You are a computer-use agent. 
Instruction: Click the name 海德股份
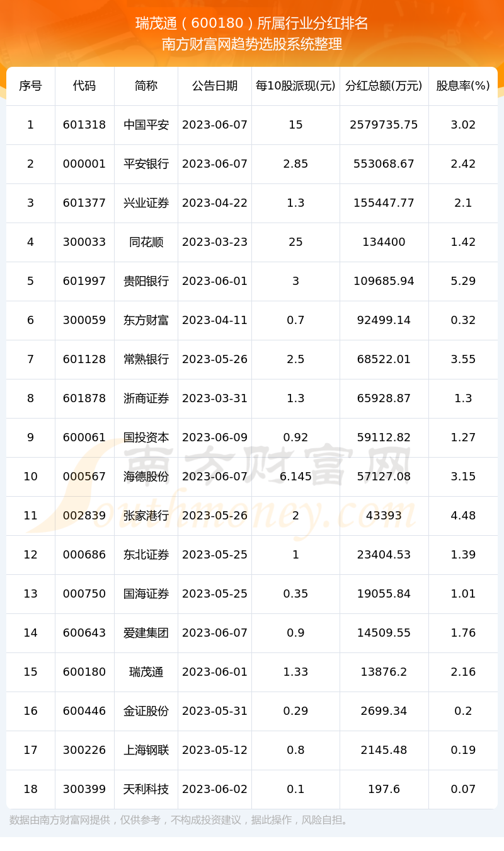pos(146,477)
